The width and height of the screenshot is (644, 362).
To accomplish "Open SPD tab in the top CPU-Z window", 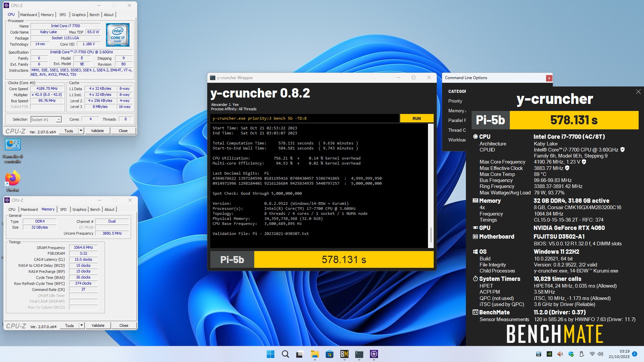I will [x=63, y=15].
